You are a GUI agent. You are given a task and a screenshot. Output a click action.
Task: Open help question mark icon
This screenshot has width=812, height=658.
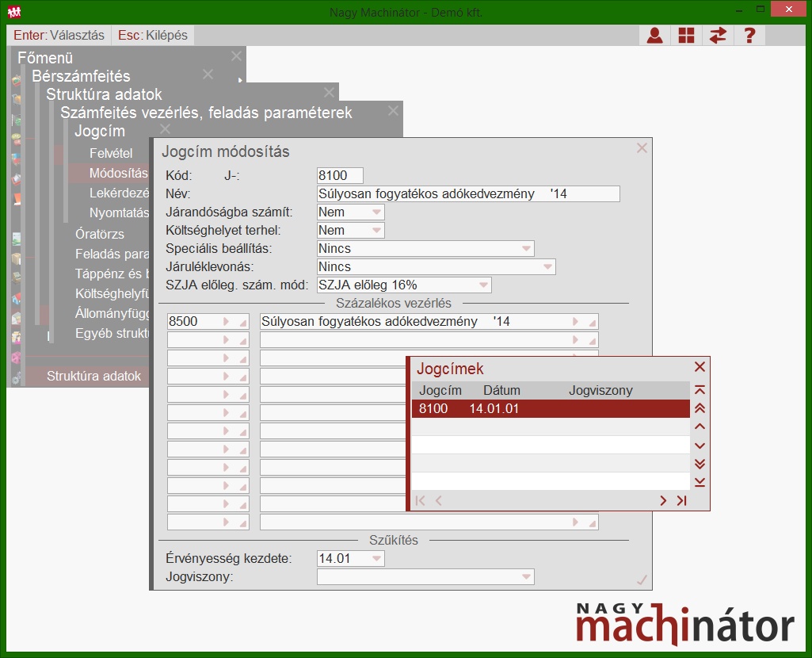(749, 35)
